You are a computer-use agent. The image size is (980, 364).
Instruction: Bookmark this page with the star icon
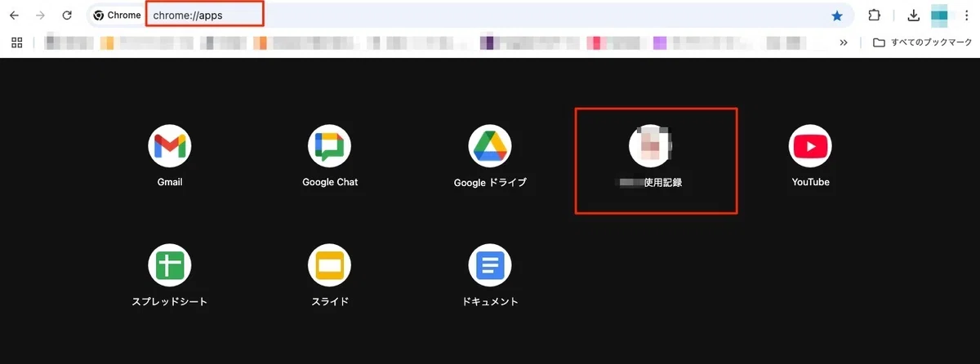pyautogui.click(x=837, y=16)
